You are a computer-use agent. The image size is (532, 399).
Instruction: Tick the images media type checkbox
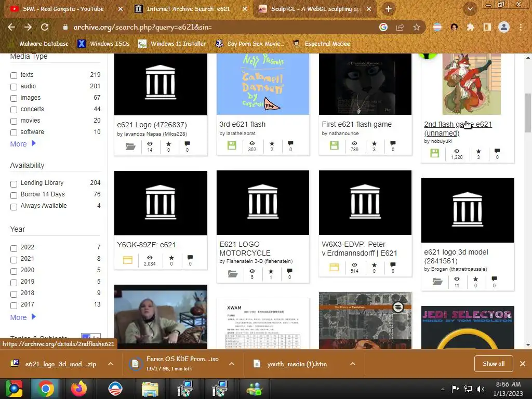coord(14,98)
